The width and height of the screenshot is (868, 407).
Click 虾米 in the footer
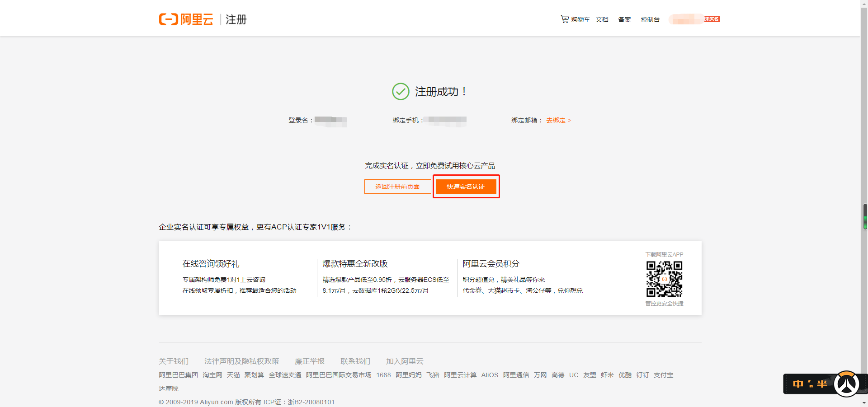coord(607,375)
